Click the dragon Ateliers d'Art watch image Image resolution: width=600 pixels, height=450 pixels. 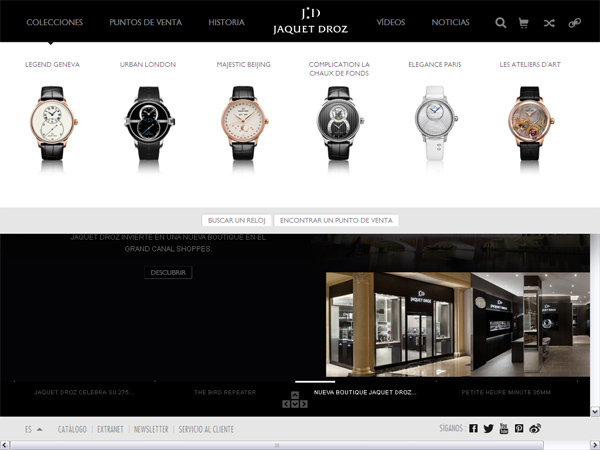tap(531, 123)
